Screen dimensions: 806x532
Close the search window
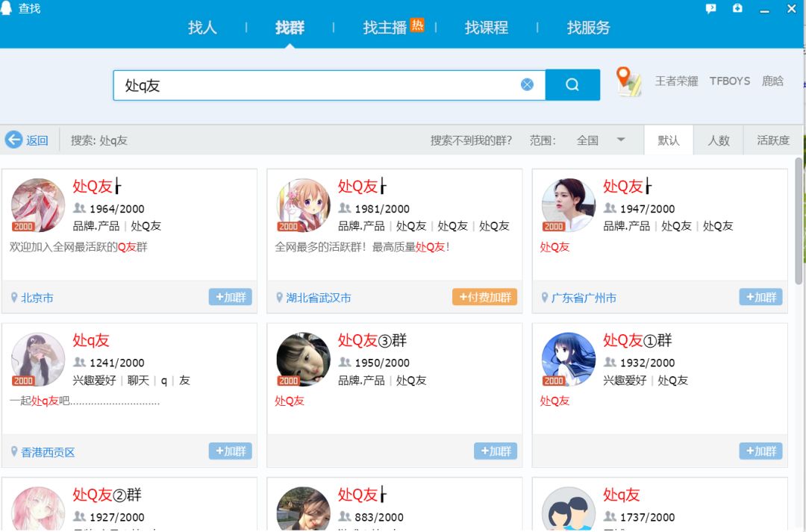(x=792, y=9)
